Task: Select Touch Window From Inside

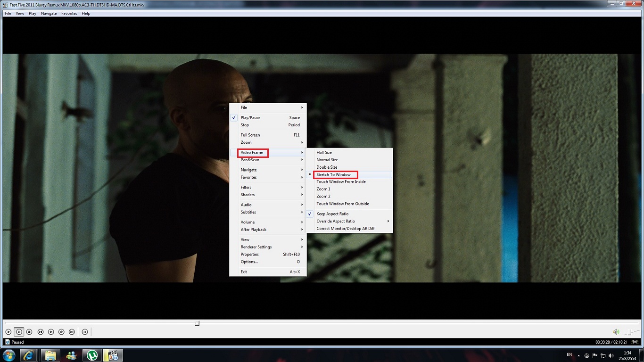Action: pyautogui.click(x=349, y=181)
